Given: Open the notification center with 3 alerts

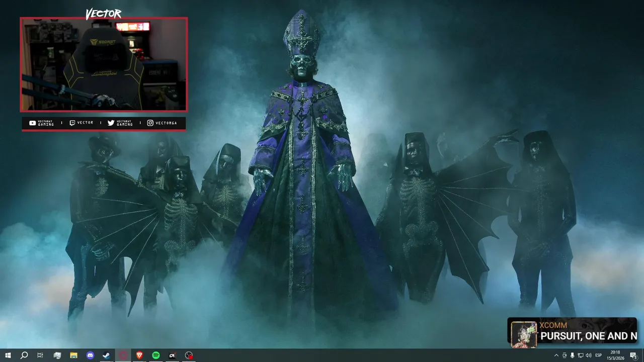Looking at the screenshot, I should click(633, 355).
